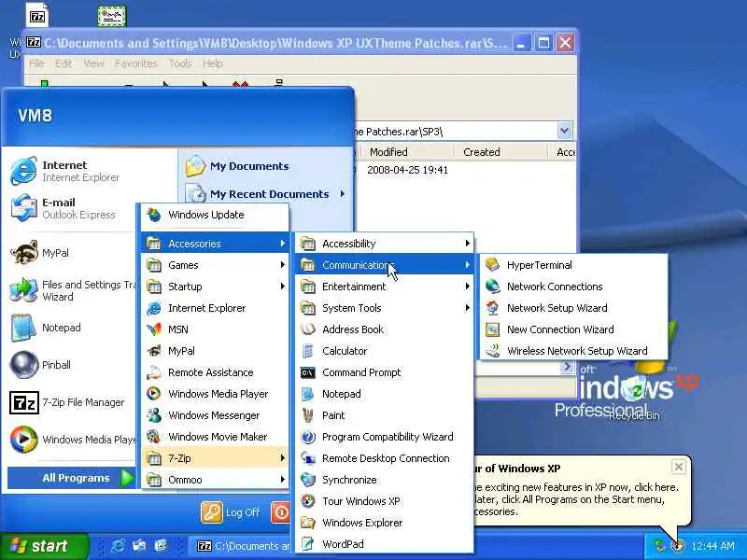The width and height of the screenshot is (747, 560).
Task: Open Windows Update in All Programs
Action: point(216,215)
